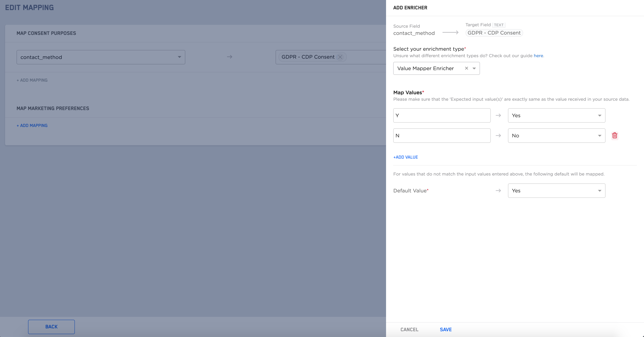The image size is (644, 337).
Task: Click the Y expected input field
Action: click(x=441, y=115)
